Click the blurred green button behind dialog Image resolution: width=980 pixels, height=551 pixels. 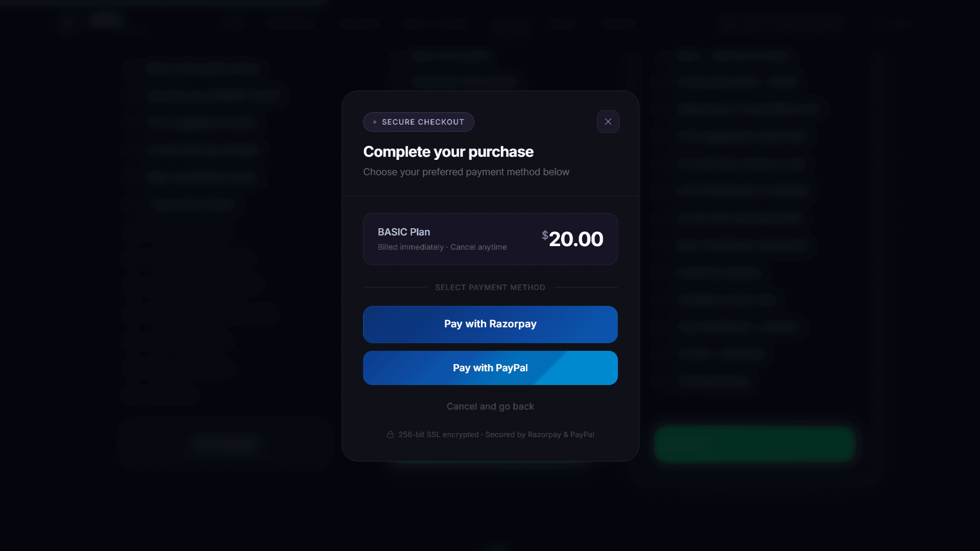(x=754, y=443)
